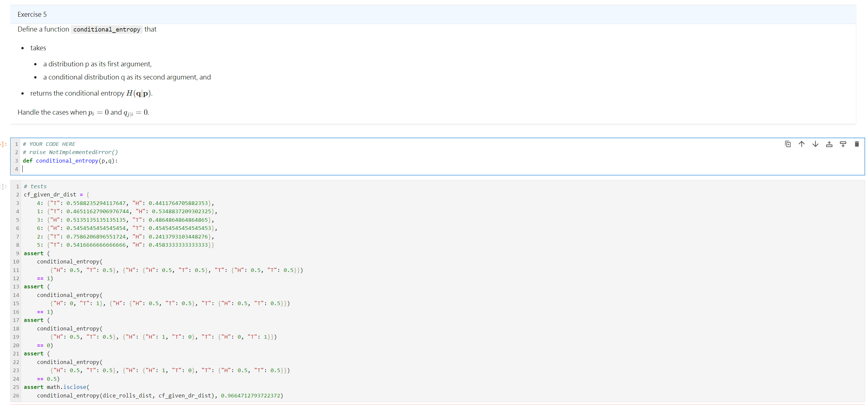This screenshot has width=868, height=405.
Task: Delete the conditional_entropy code cell
Action: click(x=857, y=144)
